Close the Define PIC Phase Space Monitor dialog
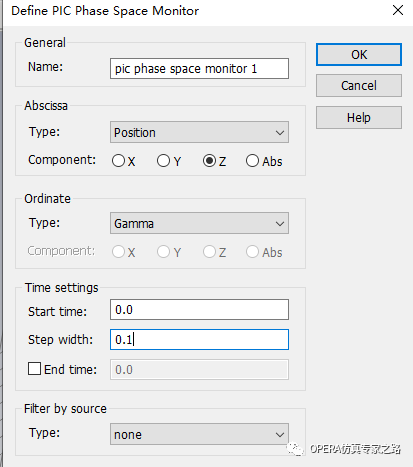This screenshot has height=467, width=413. 398,10
